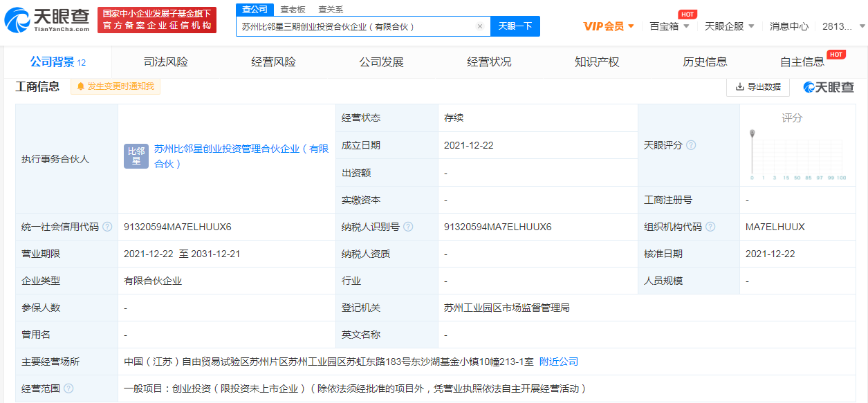
Task: Click the help icon beside 天眼评分
Action: coord(690,145)
